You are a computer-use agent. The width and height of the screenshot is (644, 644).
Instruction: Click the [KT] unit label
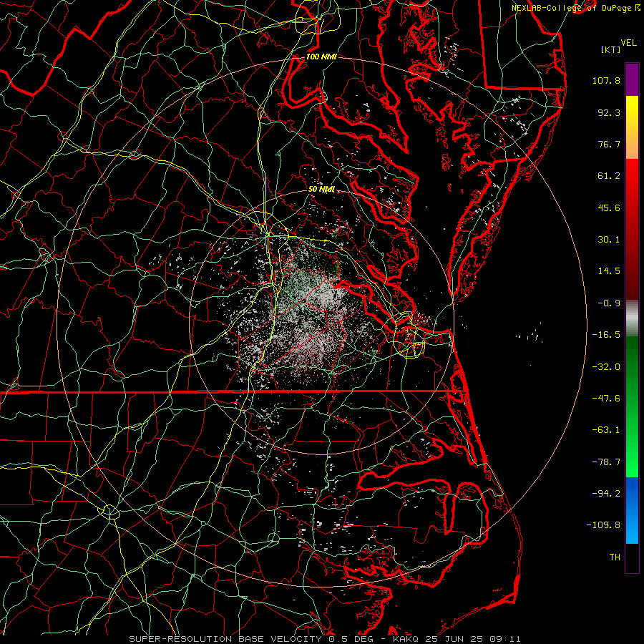610,49
